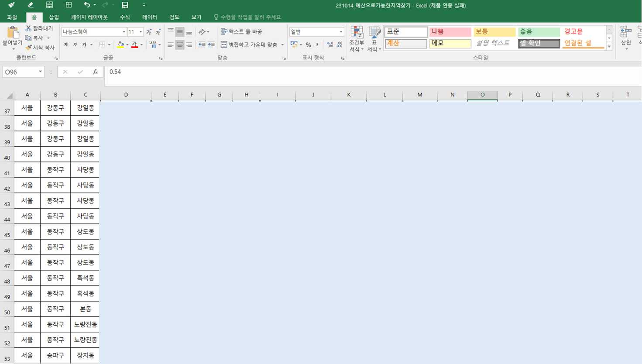Open the font group dialog launcher
The width and height of the screenshot is (642, 364).
tap(161, 58)
